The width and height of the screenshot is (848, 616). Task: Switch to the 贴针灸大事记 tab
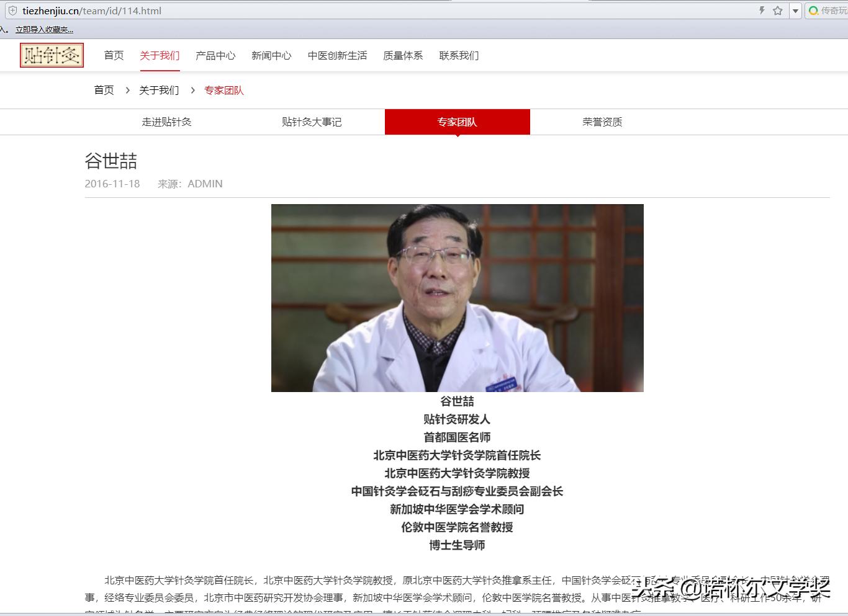pyautogui.click(x=312, y=122)
